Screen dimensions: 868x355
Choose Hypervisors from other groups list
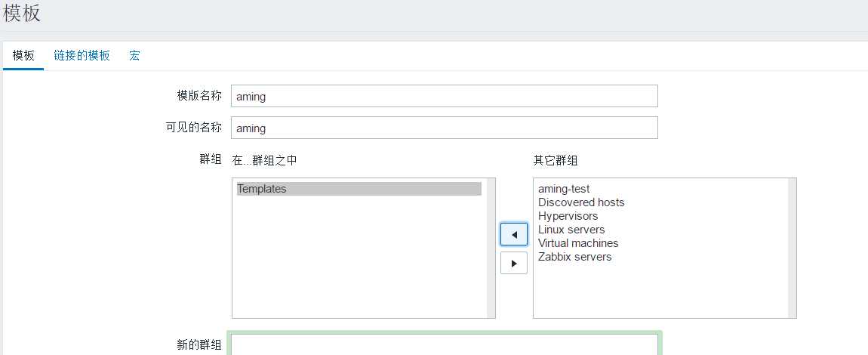(x=568, y=216)
